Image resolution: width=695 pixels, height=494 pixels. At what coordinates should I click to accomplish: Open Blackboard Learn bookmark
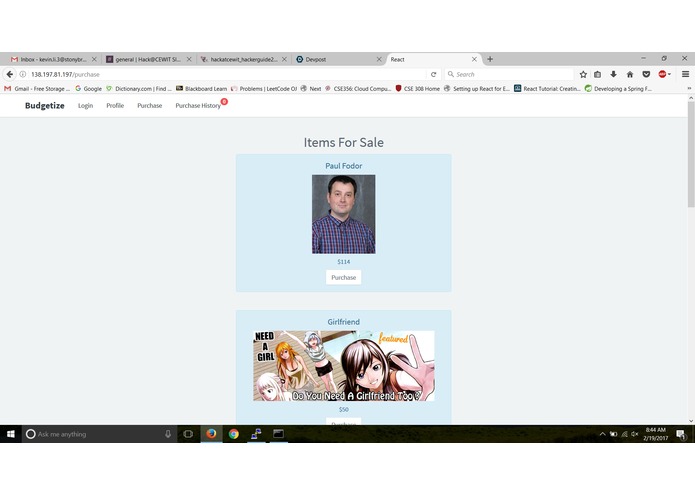[x=202, y=89]
